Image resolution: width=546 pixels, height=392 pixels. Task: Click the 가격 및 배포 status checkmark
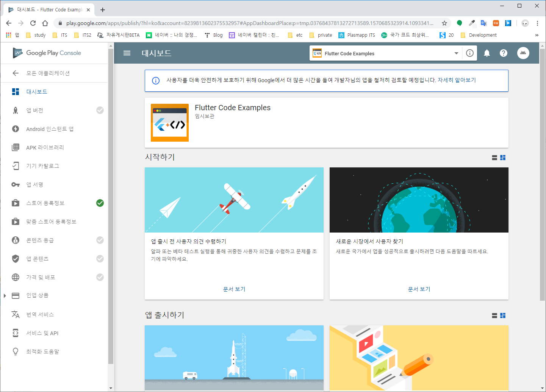pos(100,277)
